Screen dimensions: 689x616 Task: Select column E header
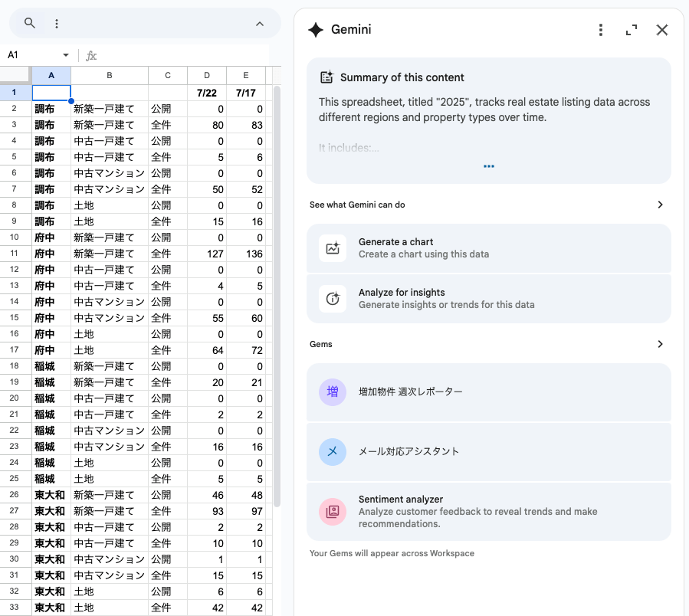[246, 76]
